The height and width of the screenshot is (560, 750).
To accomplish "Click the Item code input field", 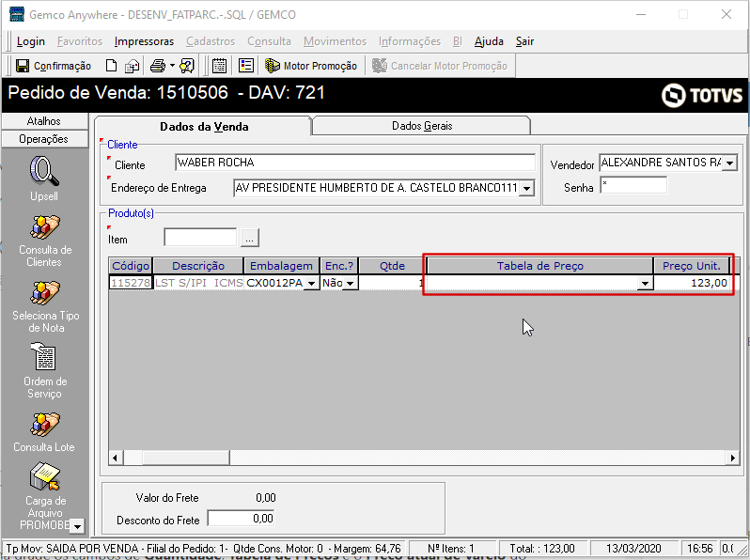I will 200,237.
